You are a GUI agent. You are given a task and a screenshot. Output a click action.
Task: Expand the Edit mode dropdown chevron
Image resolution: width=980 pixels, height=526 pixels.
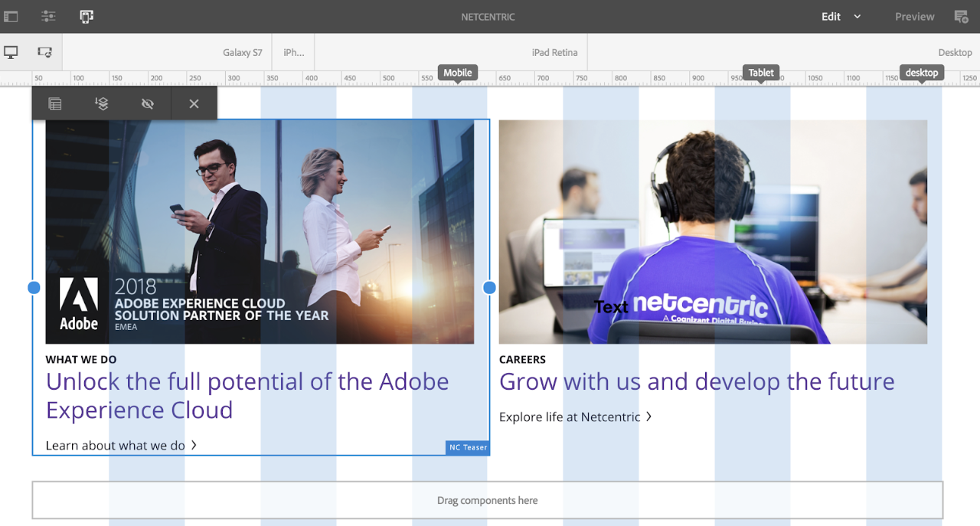point(857,16)
